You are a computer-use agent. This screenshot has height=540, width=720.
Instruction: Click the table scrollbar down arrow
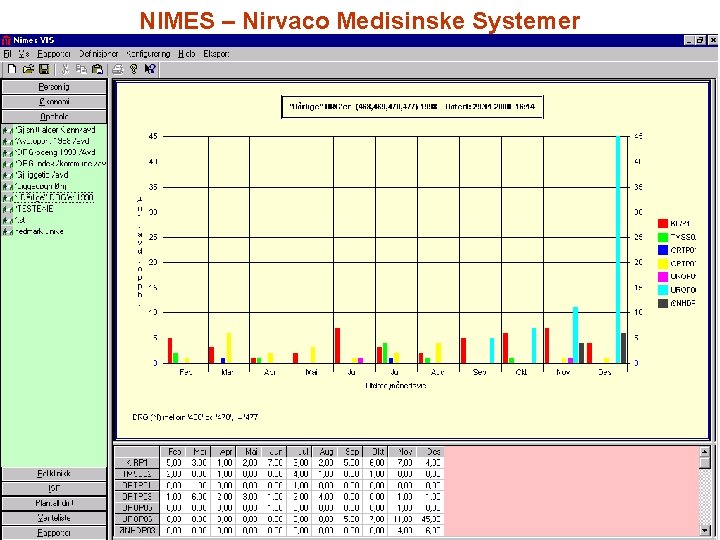pyautogui.click(x=705, y=530)
